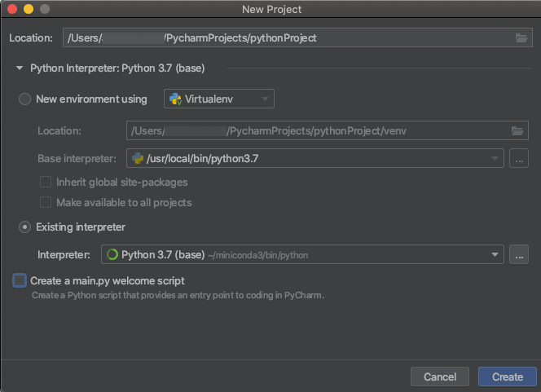Collapse the Python Interpreter section
This screenshot has width=541, height=392.
tap(20, 68)
